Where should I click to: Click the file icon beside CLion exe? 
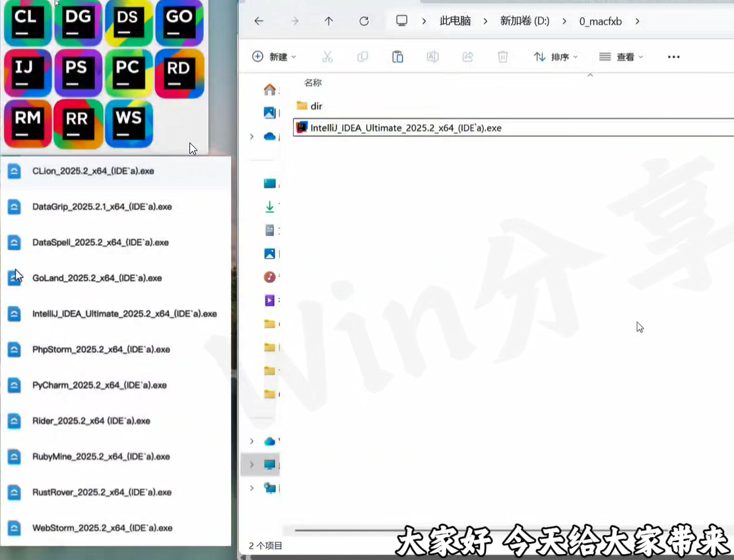tap(14, 171)
